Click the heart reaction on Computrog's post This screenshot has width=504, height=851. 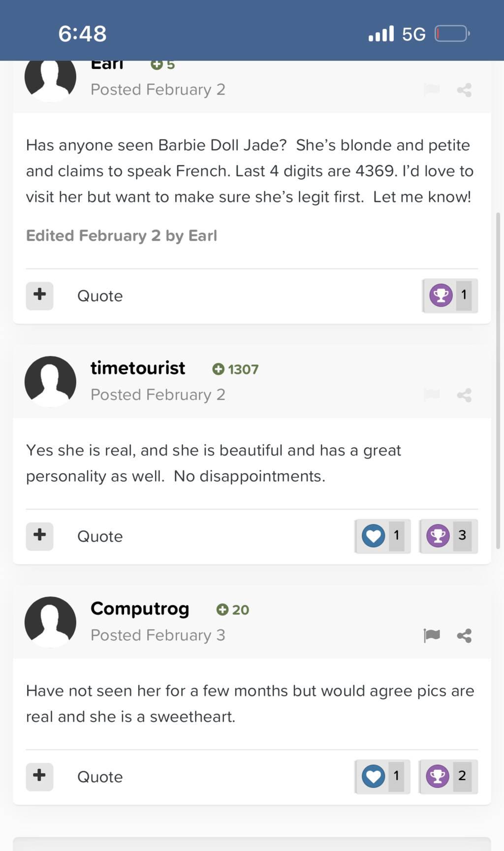[x=374, y=777]
